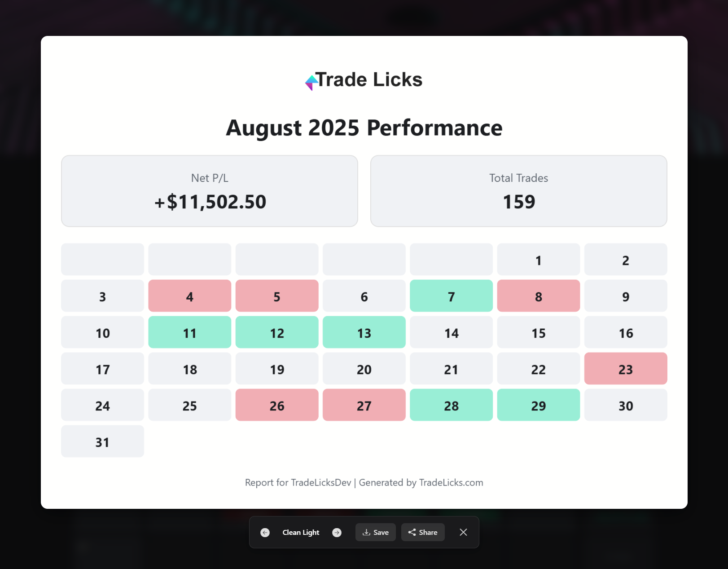Dismiss the bottom toolbar with the X icon

point(463,532)
